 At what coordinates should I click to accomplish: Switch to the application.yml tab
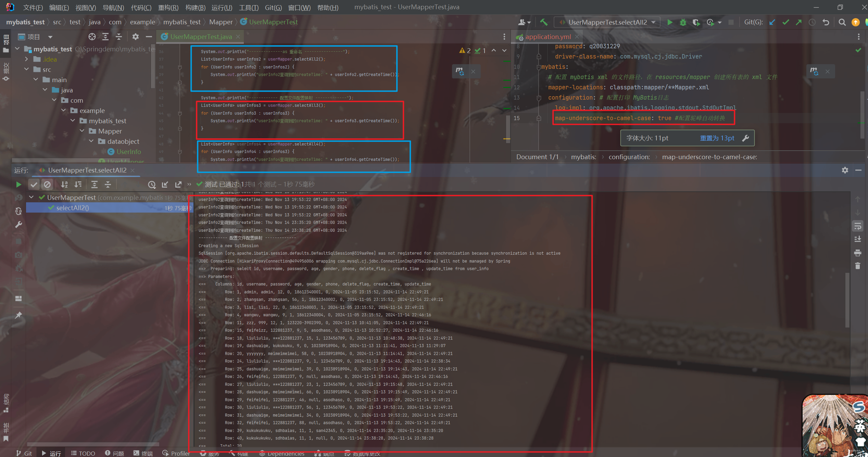pos(548,37)
